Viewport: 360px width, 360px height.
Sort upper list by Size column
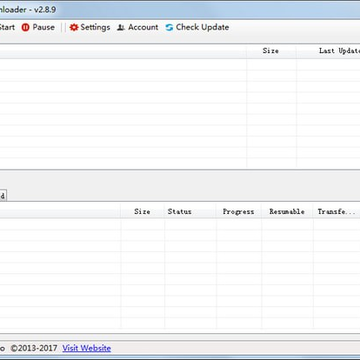pos(270,51)
